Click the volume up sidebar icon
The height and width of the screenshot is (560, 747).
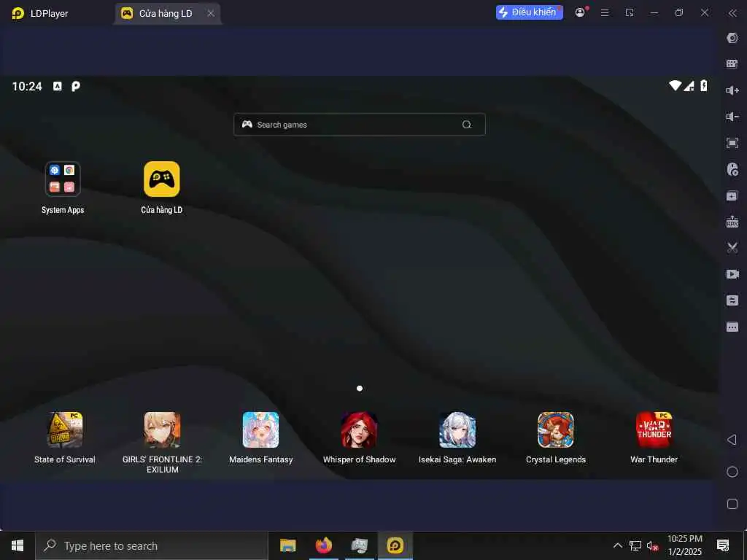[732, 90]
